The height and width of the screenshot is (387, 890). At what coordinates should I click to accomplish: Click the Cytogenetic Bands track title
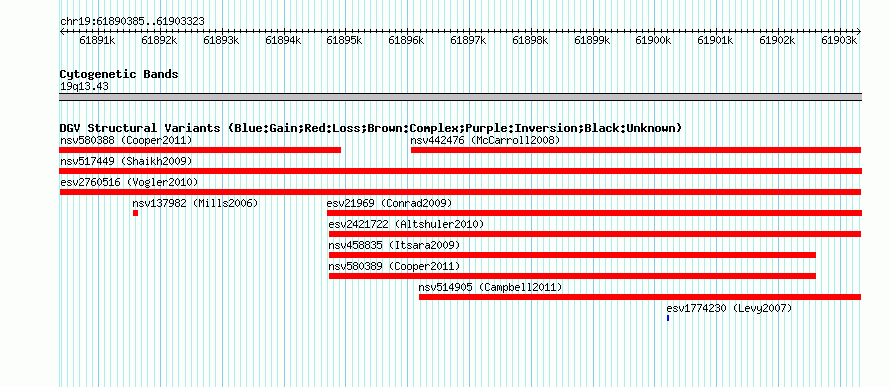(x=119, y=74)
